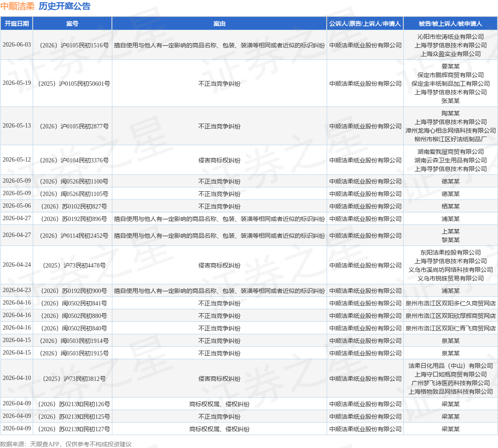Click defendant 洁柔日化用品（中山）有限公司
The height and width of the screenshot is (448, 498).
pyautogui.click(x=450, y=366)
